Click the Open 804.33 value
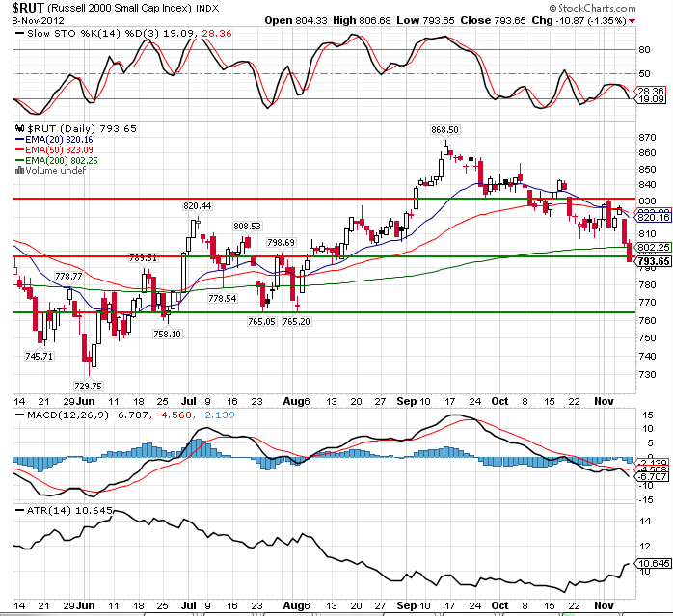Image resolution: width=673 pixels, height=616 pixels. coord(296,20)
